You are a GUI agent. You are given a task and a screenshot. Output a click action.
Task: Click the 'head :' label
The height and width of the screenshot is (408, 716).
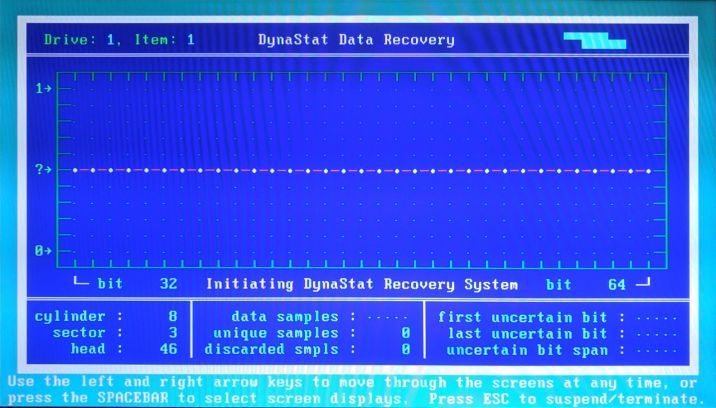click(x=97, y=349)
